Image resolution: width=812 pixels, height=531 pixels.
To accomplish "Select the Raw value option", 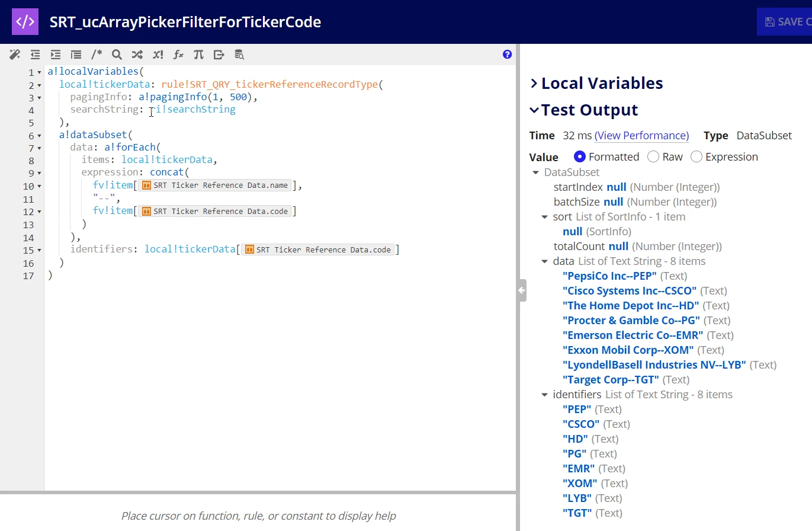I will pos(653,156).
